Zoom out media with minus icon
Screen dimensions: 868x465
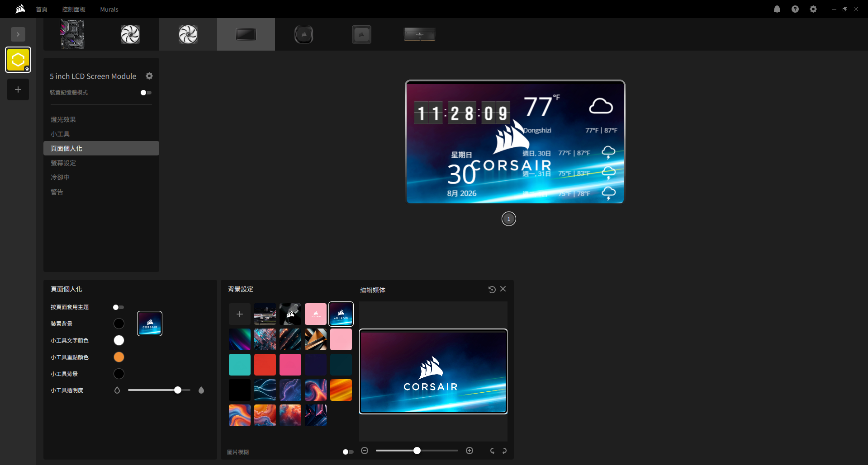(365, 451)
